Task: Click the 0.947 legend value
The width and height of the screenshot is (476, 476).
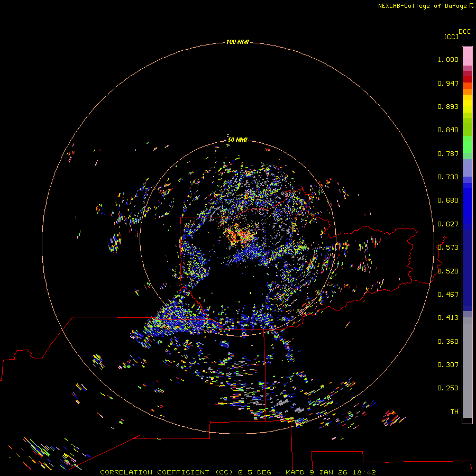Action: point(448,83)
